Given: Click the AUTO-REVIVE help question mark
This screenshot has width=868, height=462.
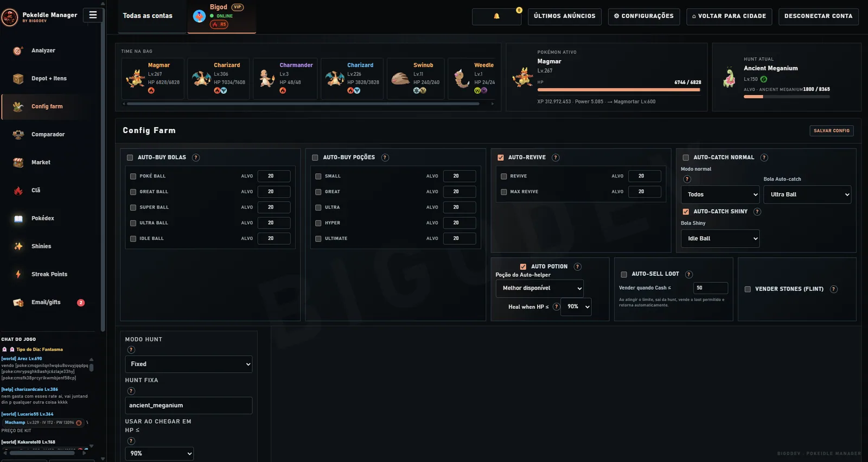Looking at the screenshot, I should (x=556, y=157).
